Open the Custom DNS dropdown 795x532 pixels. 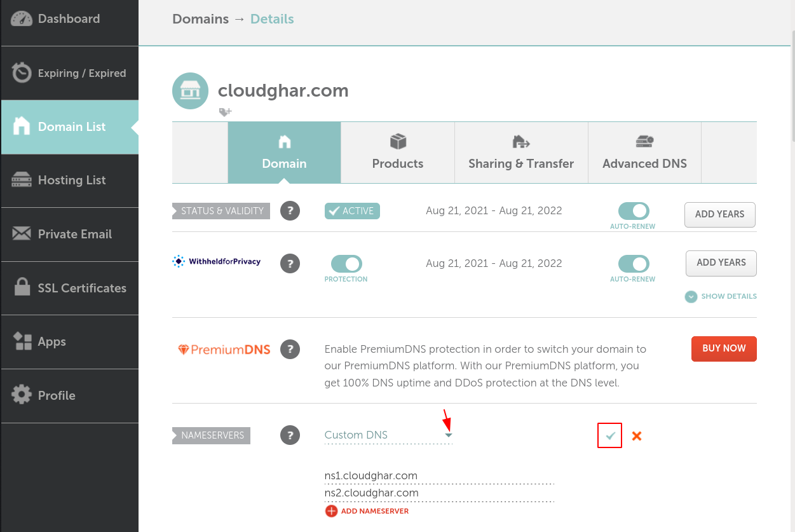(x=388, y=435)
